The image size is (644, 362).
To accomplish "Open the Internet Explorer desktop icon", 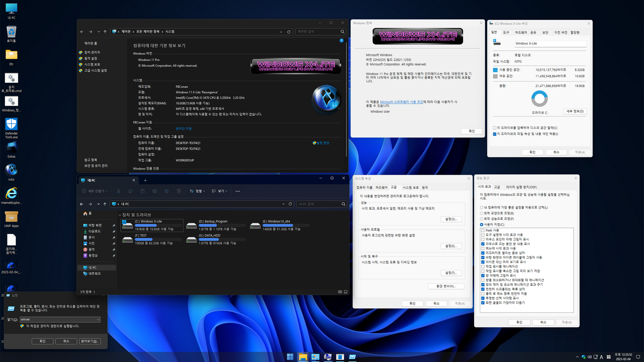I will pos(11,196).
